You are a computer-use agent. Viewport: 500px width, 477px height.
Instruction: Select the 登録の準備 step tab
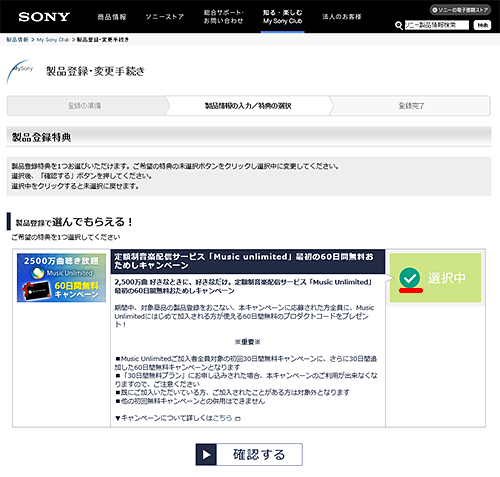[85, 106]
